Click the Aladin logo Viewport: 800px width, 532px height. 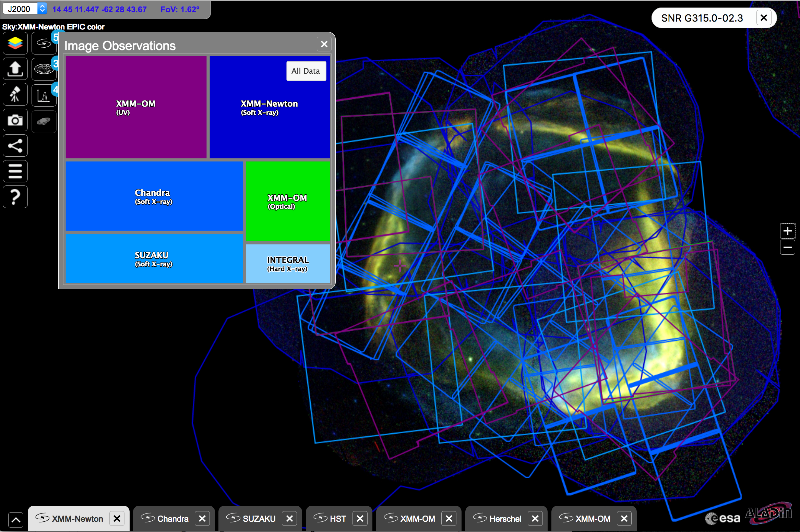[x=769, y=513]
